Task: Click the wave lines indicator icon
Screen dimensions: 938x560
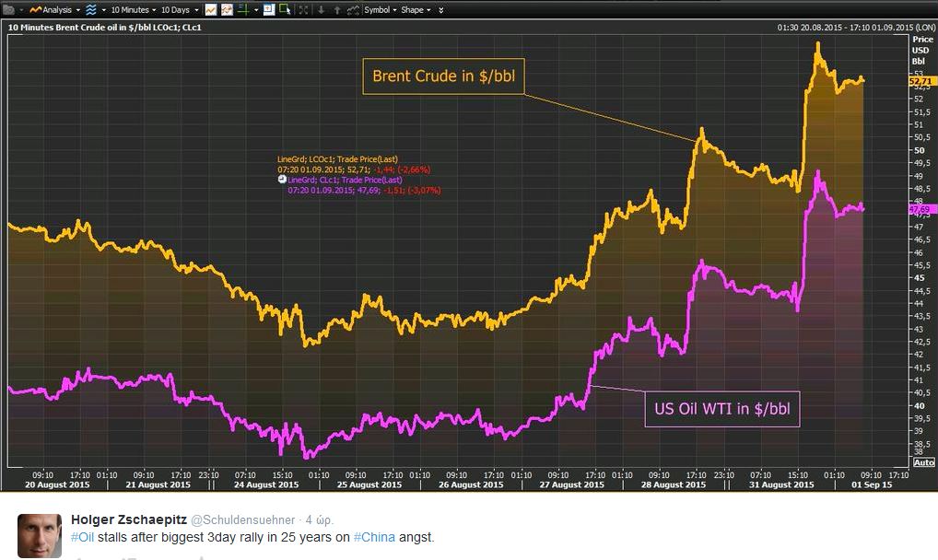Action: tap(91, 9)
